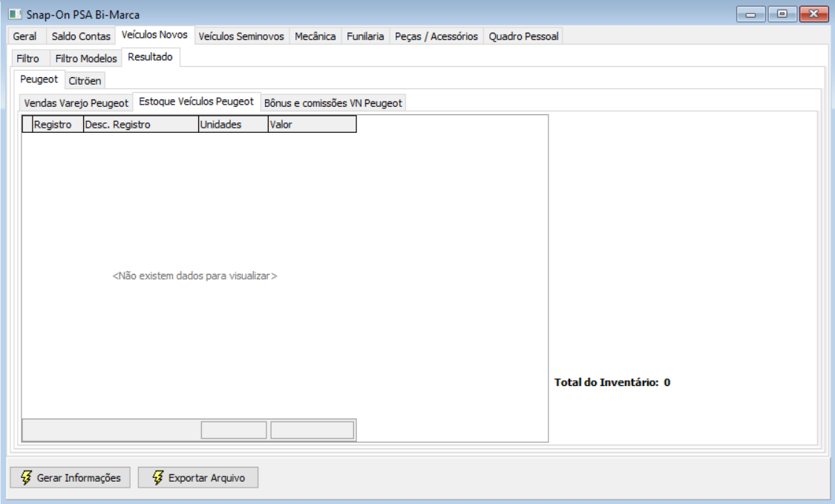Open the Geral tab
The width and height of the screenshot is (835, 504).
pyautogui.click(x=25, y=36)
